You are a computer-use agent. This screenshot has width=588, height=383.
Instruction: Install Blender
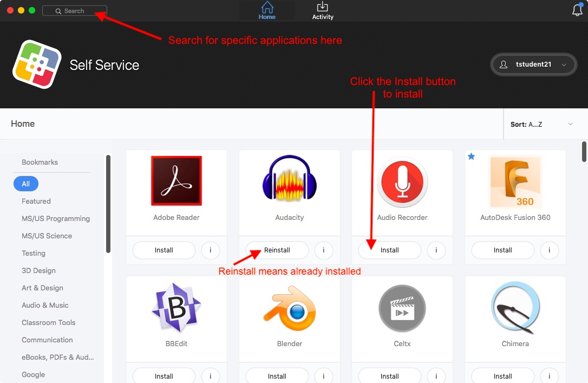277,376
